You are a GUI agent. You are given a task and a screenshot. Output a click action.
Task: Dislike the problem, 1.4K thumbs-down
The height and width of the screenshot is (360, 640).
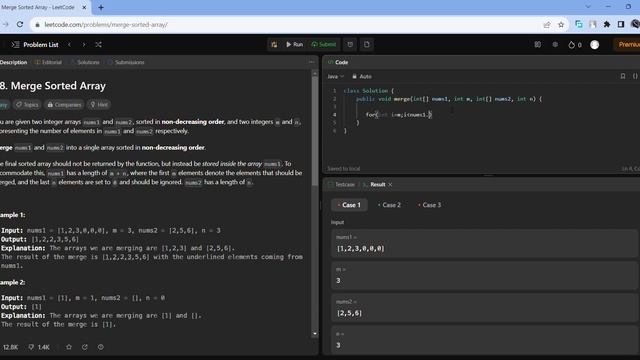tap(39, 347)
